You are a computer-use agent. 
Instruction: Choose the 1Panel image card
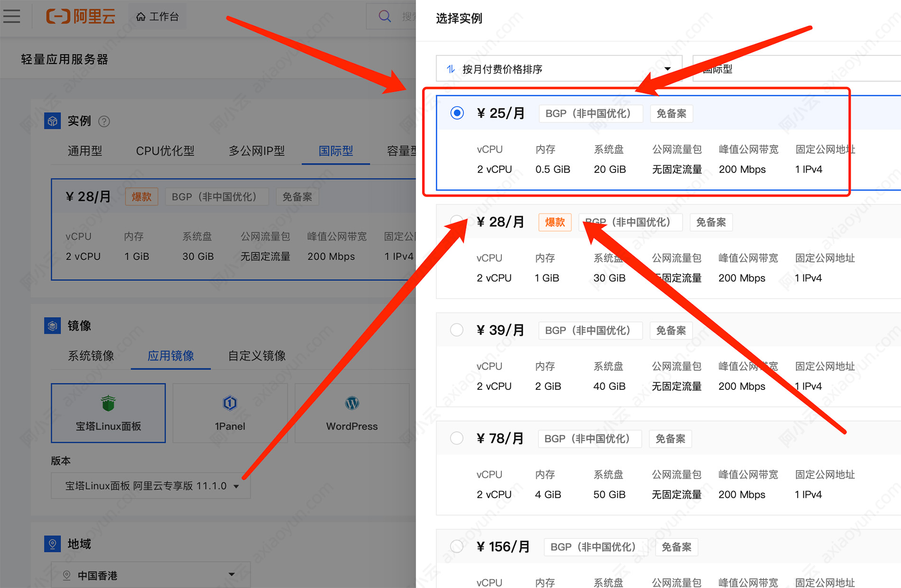coord(230,413)
